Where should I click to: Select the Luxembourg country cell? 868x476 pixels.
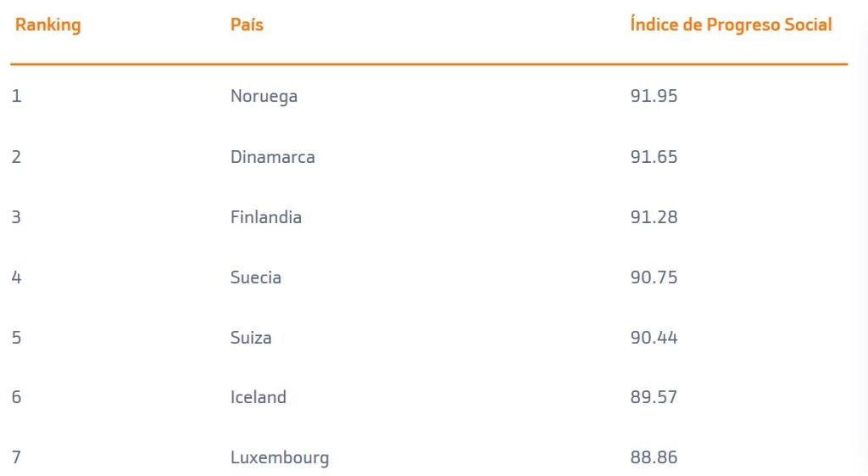[x=279, y=458]
